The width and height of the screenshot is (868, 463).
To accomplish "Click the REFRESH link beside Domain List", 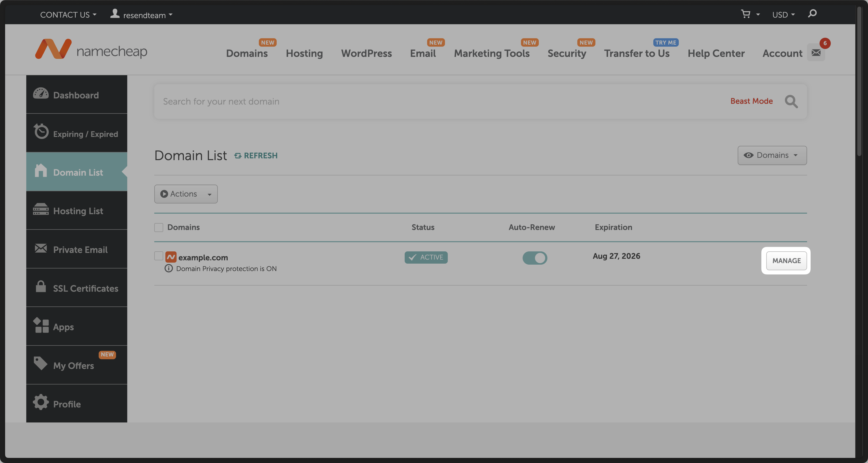I will point(256,156).
